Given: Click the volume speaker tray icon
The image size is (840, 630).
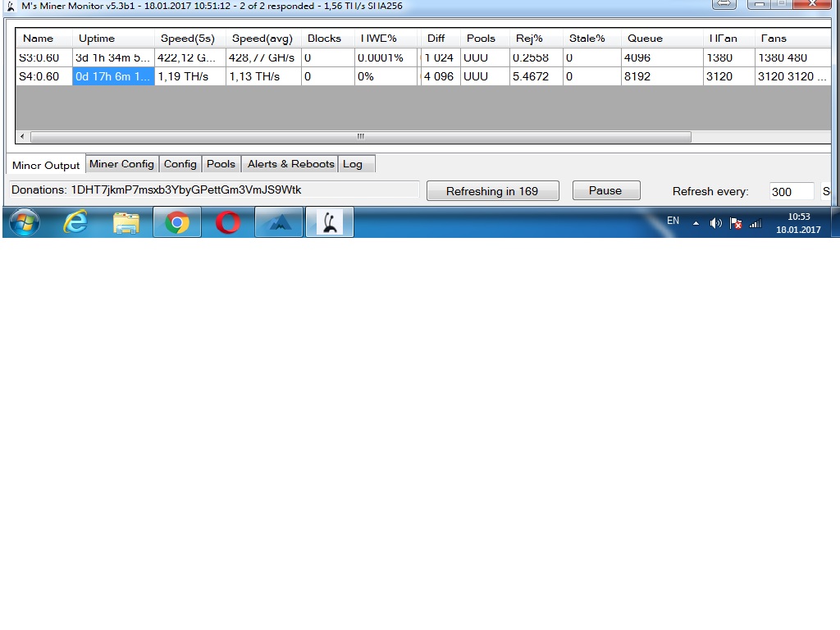Looking at the screenshot, I should click(x=715, y=223).
